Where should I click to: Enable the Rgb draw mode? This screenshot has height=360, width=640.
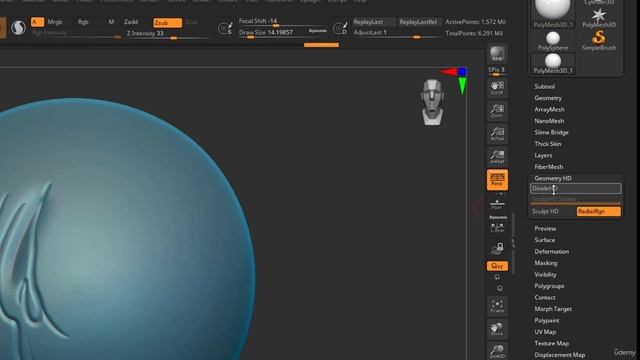[x=83, y=22]
